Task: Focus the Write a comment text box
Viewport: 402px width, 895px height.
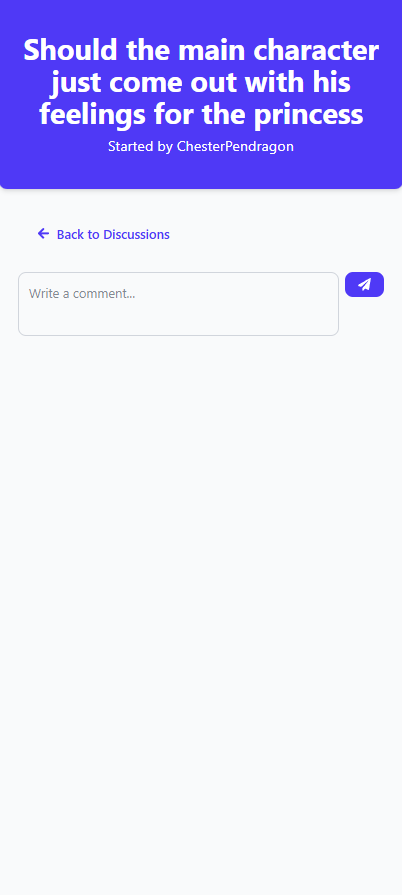Action: coord(178,304)
